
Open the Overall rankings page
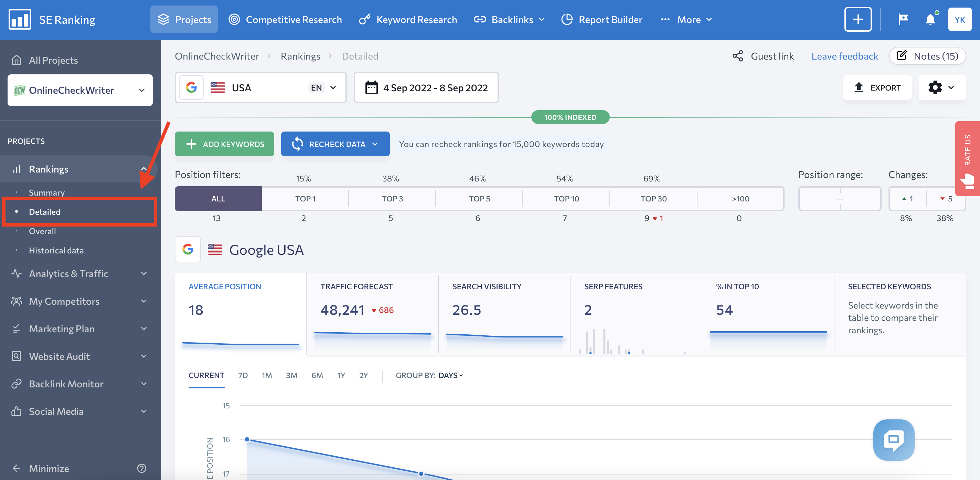pyautogui.click(x=42, y=231)
